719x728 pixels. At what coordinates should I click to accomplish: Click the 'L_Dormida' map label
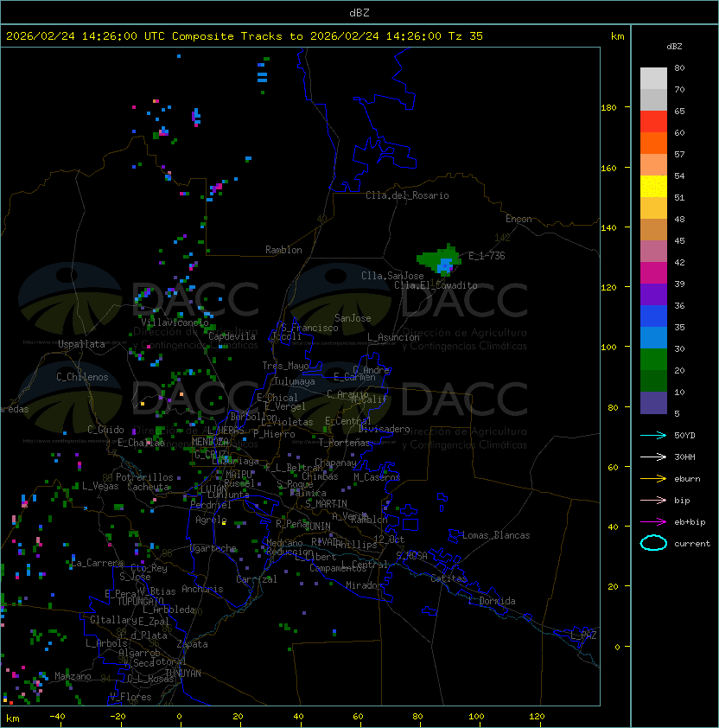coord(492,601)
